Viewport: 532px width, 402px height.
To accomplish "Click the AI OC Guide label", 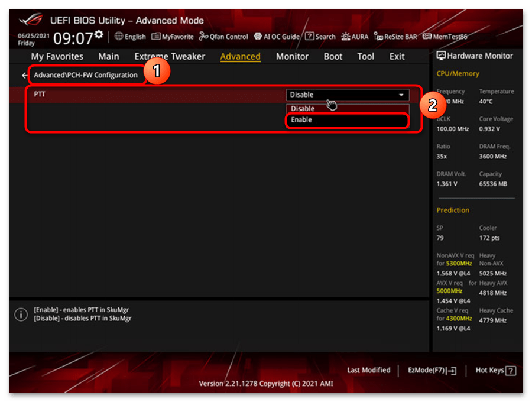I will point(281,37).
